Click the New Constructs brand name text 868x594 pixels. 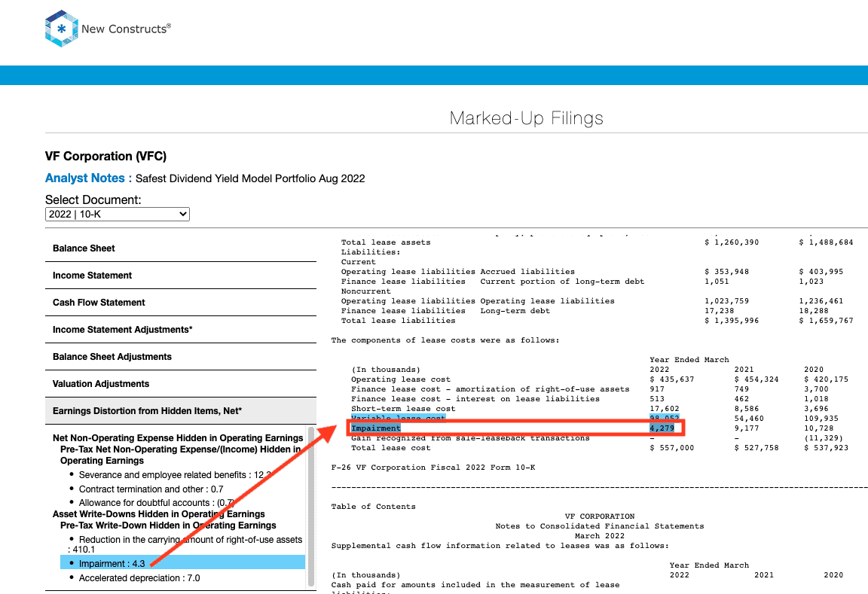tap(127, 29)
